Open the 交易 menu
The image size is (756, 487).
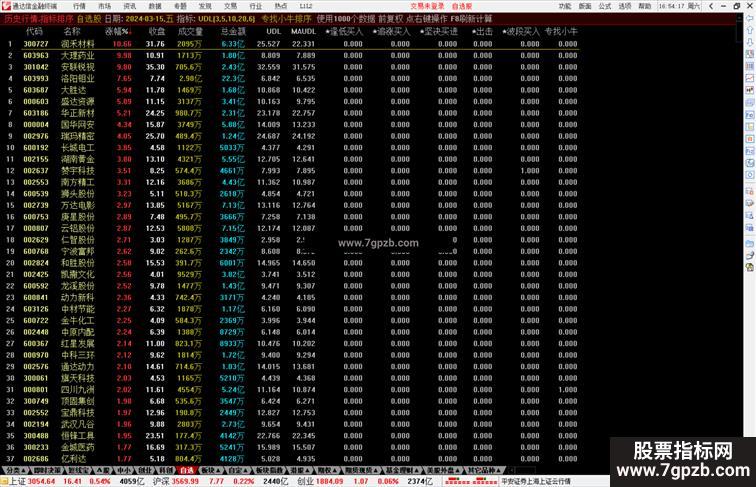pyautogui.click(x=230, y=6)
